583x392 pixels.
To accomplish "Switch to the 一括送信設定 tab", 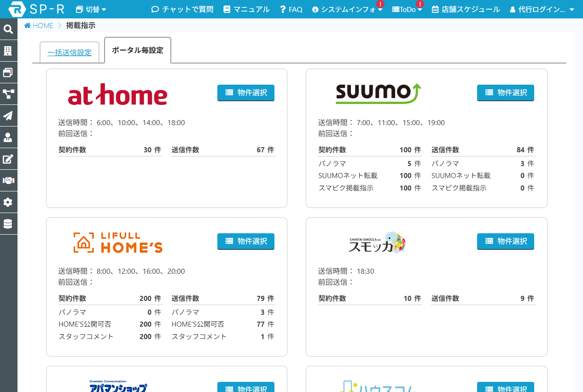I will [70, 53].
